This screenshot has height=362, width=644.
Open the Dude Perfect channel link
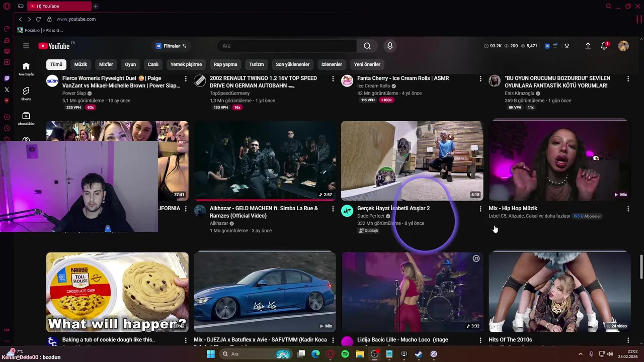point(371,216)
